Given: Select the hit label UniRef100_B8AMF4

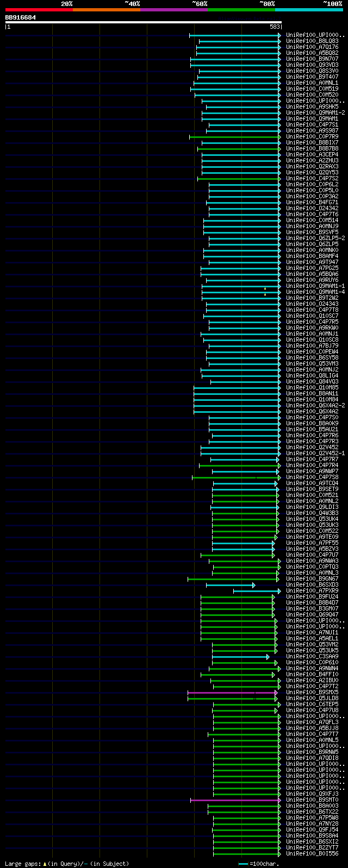Looking at the screenshot, I should pyautogui.click(x=312, y=256).
